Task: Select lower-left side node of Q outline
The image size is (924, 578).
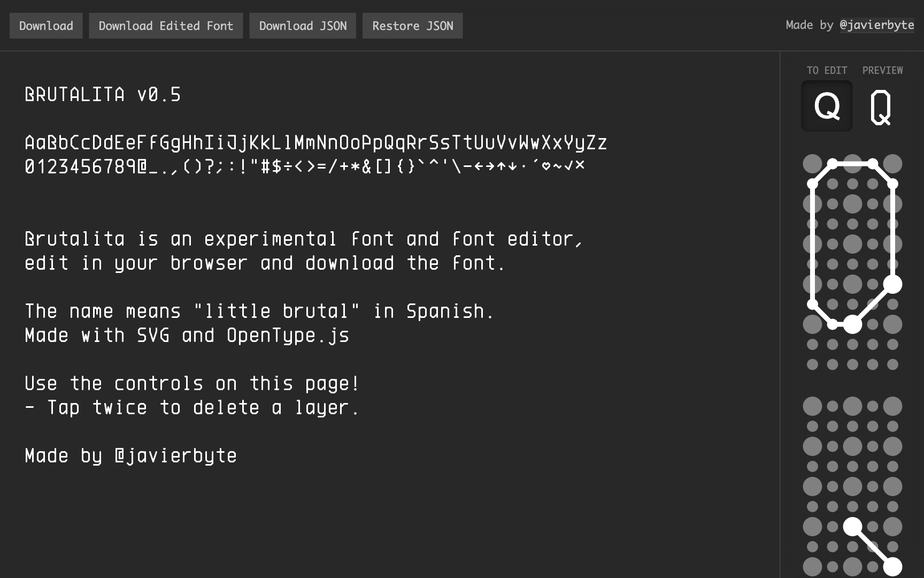Action: coord(812,305)
